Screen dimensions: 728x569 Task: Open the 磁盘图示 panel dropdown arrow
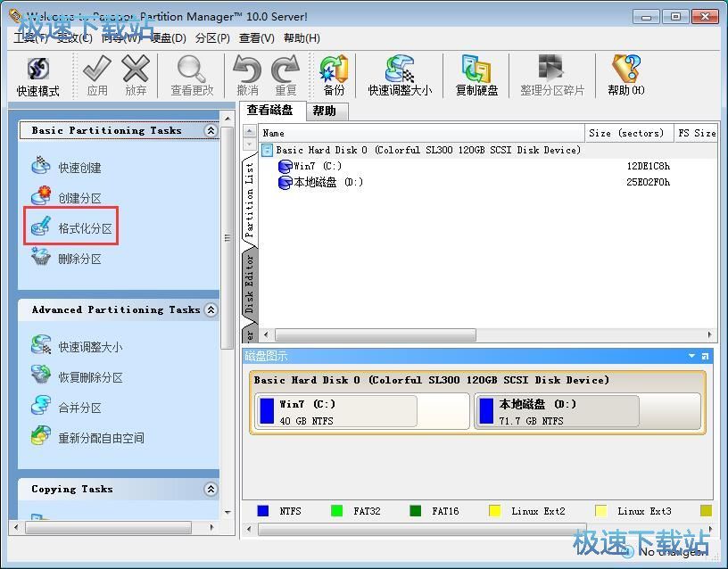coord(691,356)
